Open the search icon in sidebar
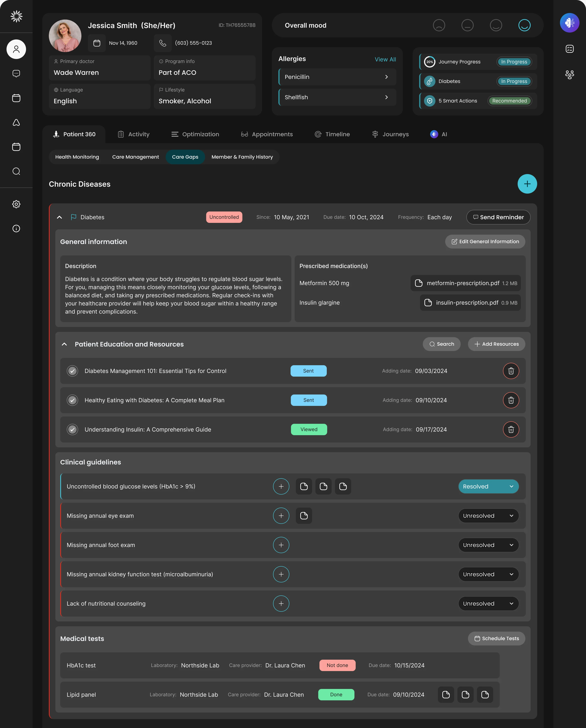 coord(16,171)
